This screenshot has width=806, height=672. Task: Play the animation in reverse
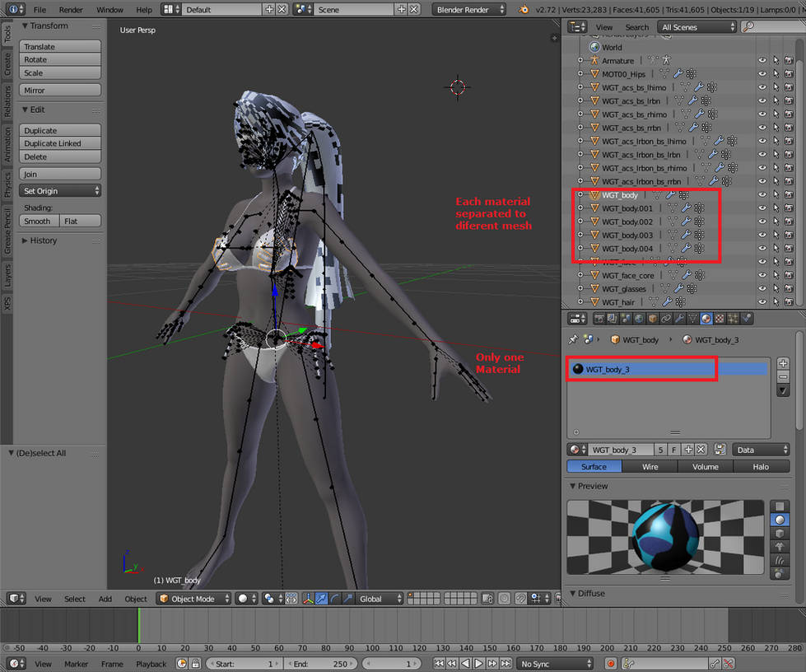[x=465, y=664]
